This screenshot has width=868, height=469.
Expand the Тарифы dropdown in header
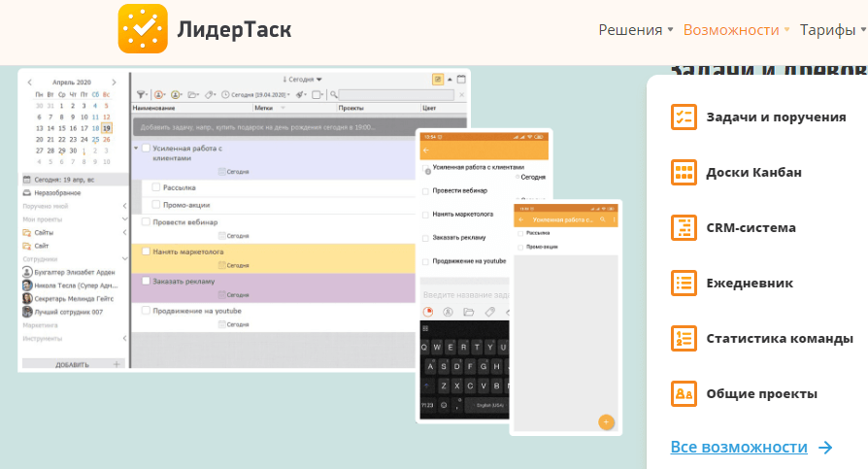tap(833, 30)
